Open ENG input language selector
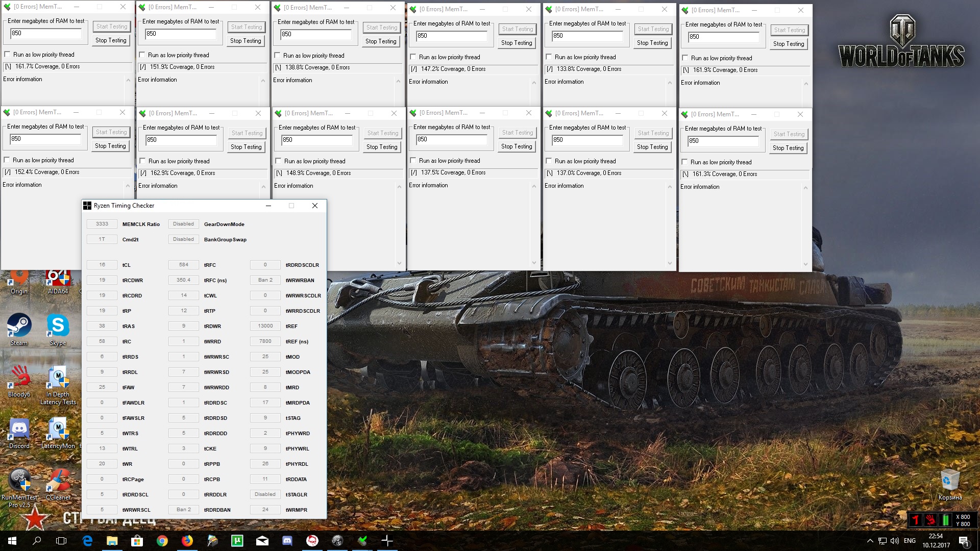The width and height of the screenshot is (980, 551). 910,541
